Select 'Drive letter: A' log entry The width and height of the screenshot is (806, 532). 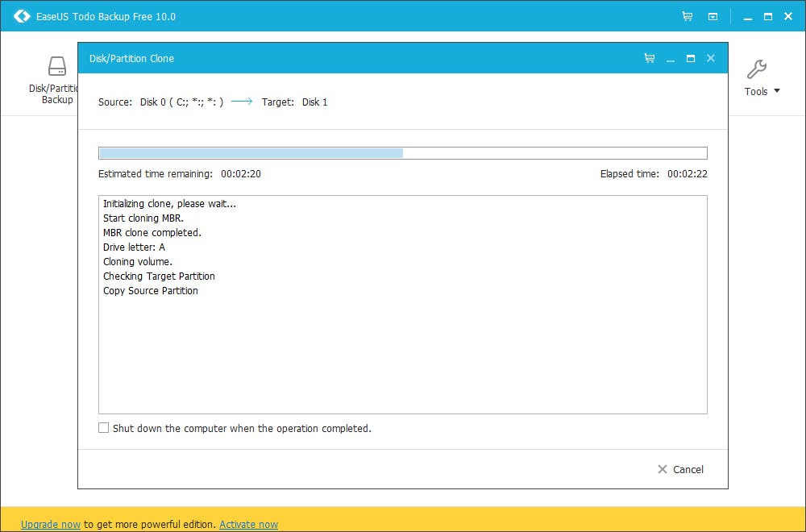134,247
